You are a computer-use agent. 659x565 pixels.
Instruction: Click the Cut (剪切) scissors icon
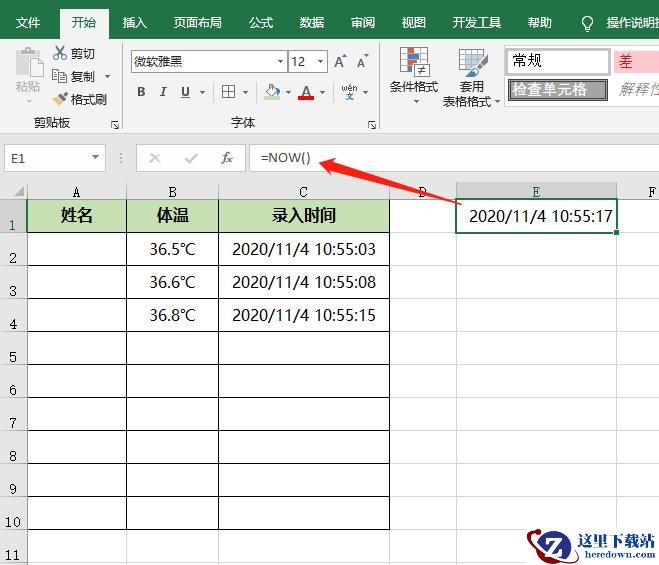click(60, 53)
